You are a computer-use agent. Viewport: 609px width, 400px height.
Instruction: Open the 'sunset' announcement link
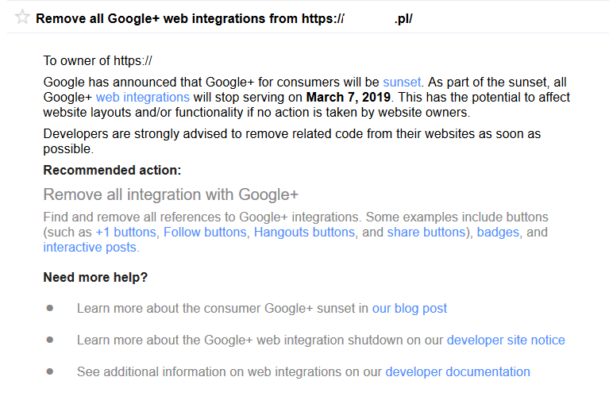click(x=402, y=80)
